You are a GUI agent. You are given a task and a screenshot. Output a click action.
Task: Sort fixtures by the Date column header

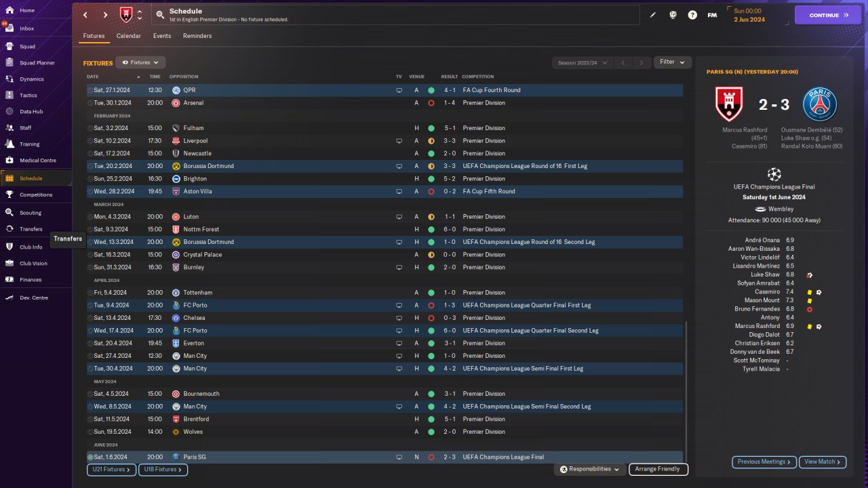click(93, 77)
